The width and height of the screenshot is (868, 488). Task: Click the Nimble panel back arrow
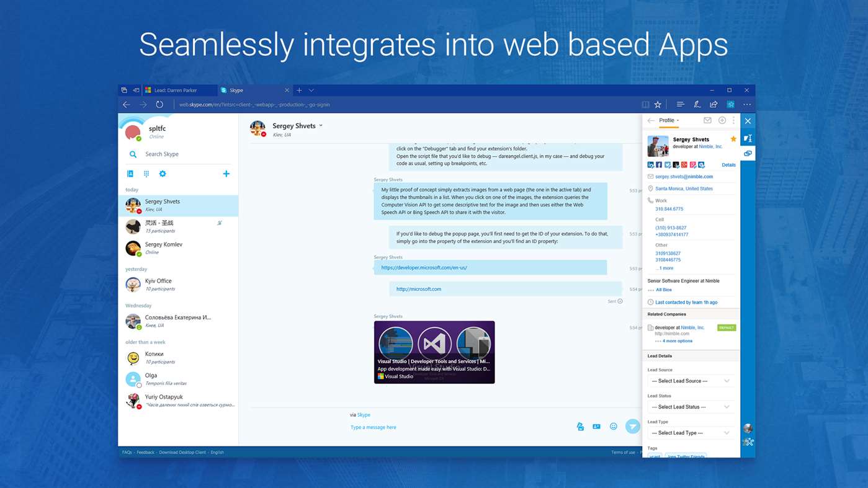651,120
